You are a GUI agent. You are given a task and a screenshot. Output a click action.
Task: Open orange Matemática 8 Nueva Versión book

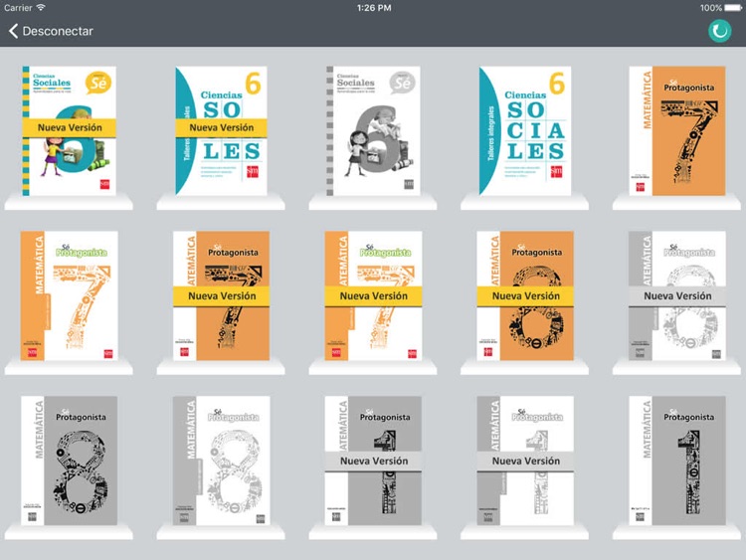click(525, 295)
